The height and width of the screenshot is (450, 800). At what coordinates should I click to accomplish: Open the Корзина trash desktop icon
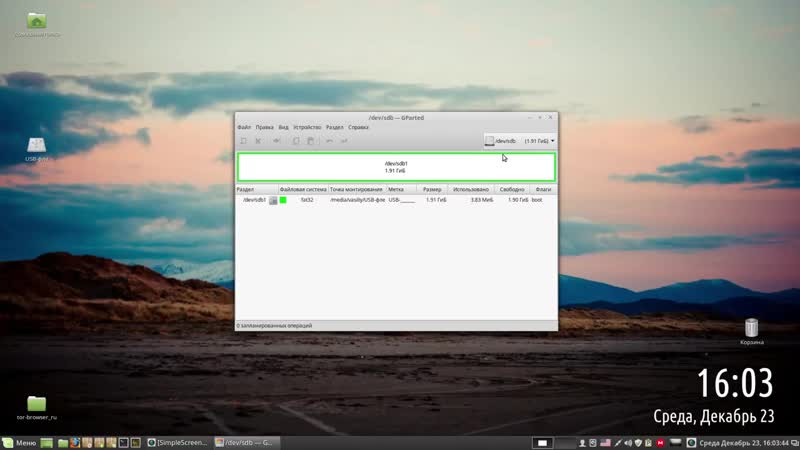[x=752, y=332]
